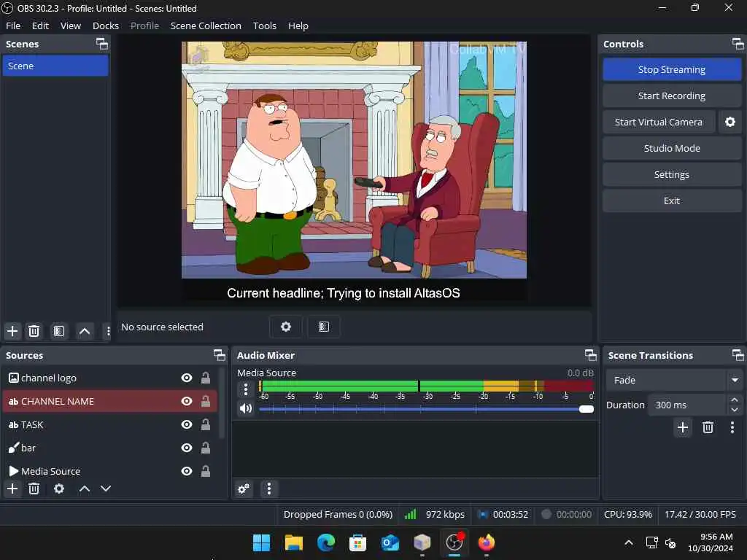Move source down in Sources list
Image resolution: width=747 pixels, height=560 pixels.
(106, 489)
